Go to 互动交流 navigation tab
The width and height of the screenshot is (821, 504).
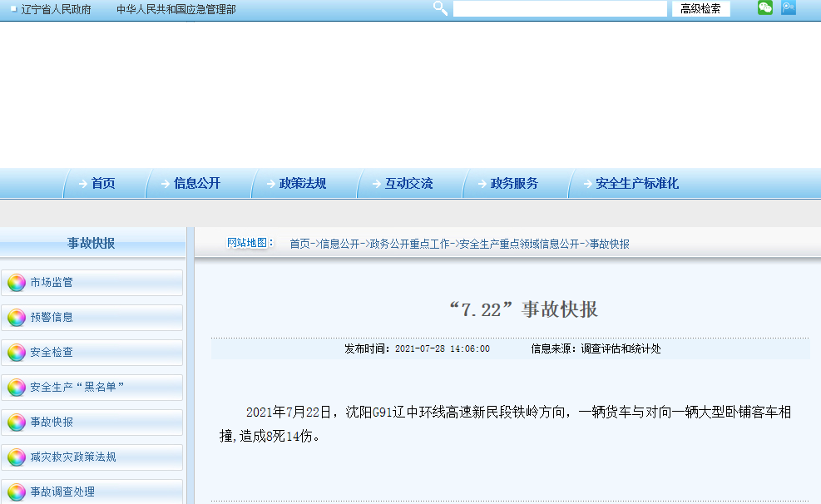pos(409,183)
